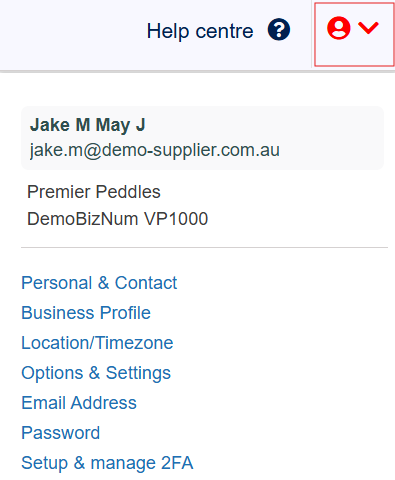Open the Help centre text link
This screenshot has width=395, height=480.
tap(200, 31)
